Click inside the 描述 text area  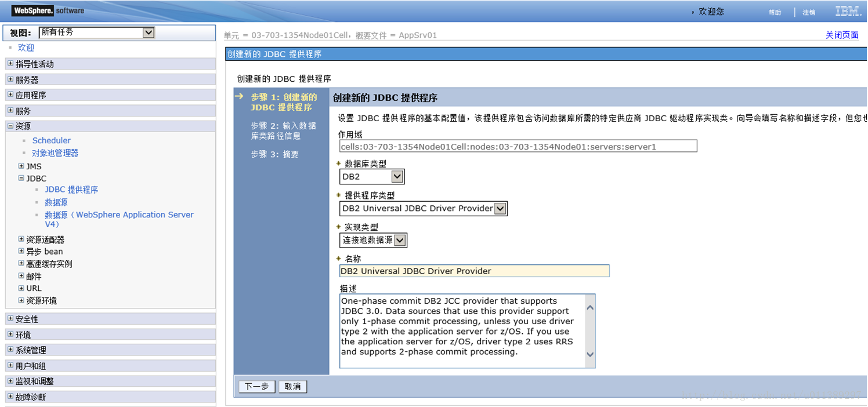pos(462,331)
